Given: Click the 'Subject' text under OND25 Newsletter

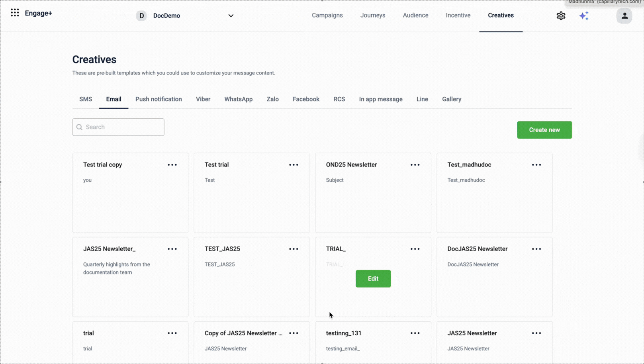Looking at the screenshot, I should pos(335,180).
